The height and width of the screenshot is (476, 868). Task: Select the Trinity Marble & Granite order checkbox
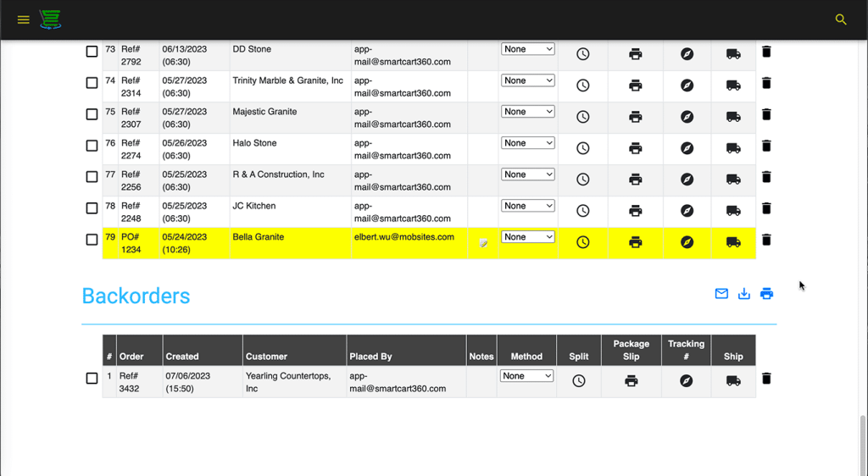(92, 83)
